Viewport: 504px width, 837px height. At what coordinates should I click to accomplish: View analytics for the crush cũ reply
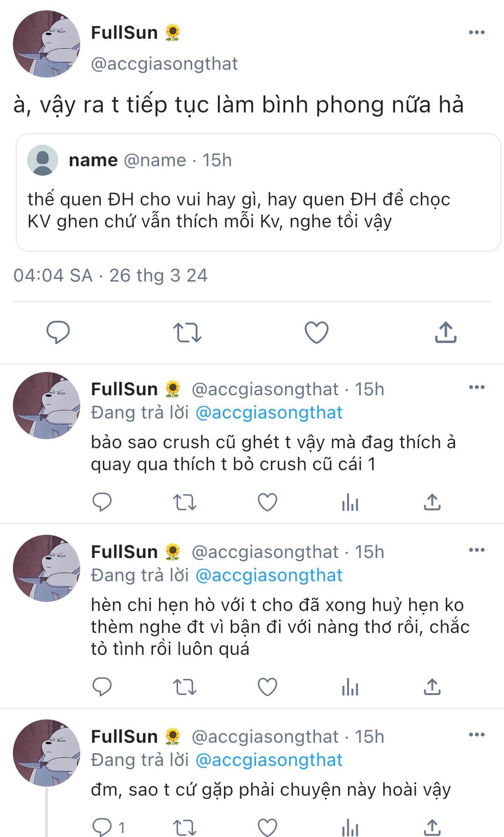click(x=350, y=502)
